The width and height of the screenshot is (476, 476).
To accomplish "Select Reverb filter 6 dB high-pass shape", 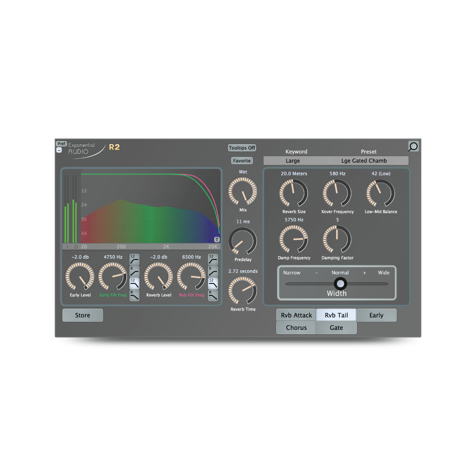I will [x=213, y=271].
